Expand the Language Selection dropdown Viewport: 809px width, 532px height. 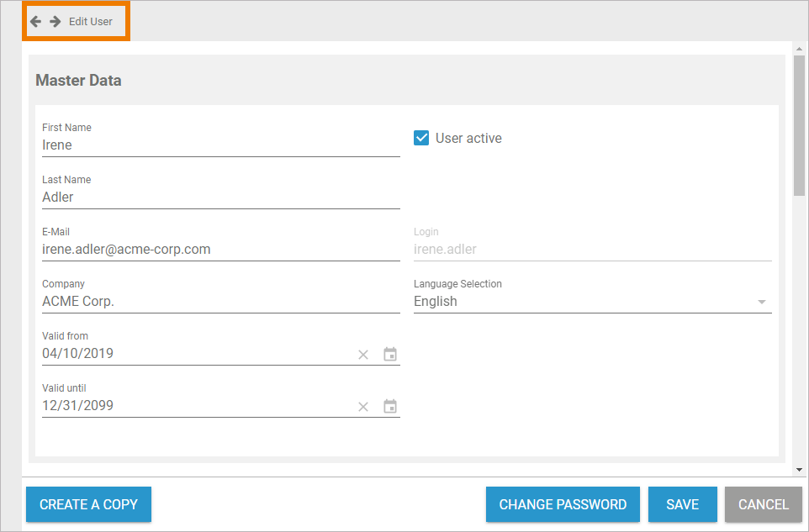pyautogui.click(x=761, y=302)
